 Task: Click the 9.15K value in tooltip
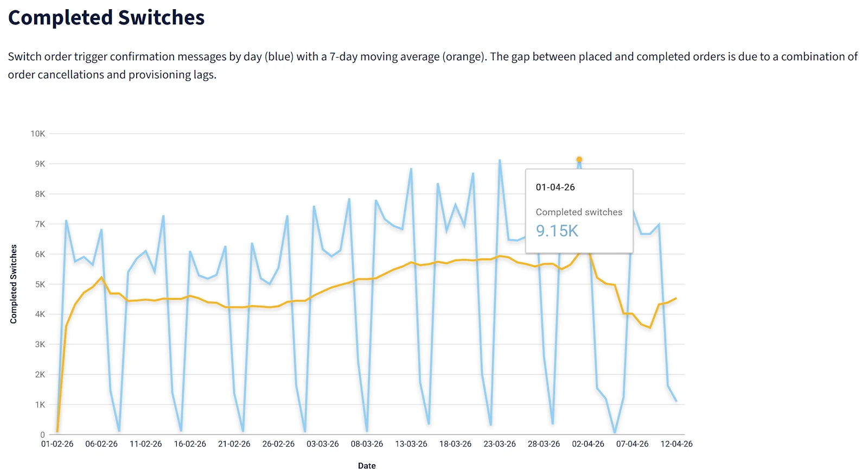click(557, 231)
